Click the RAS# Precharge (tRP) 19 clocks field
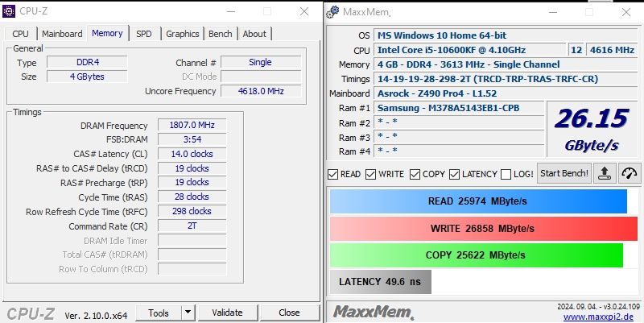Screen dimensions: 644x323 pyautogui.click(x=192, y=183)
